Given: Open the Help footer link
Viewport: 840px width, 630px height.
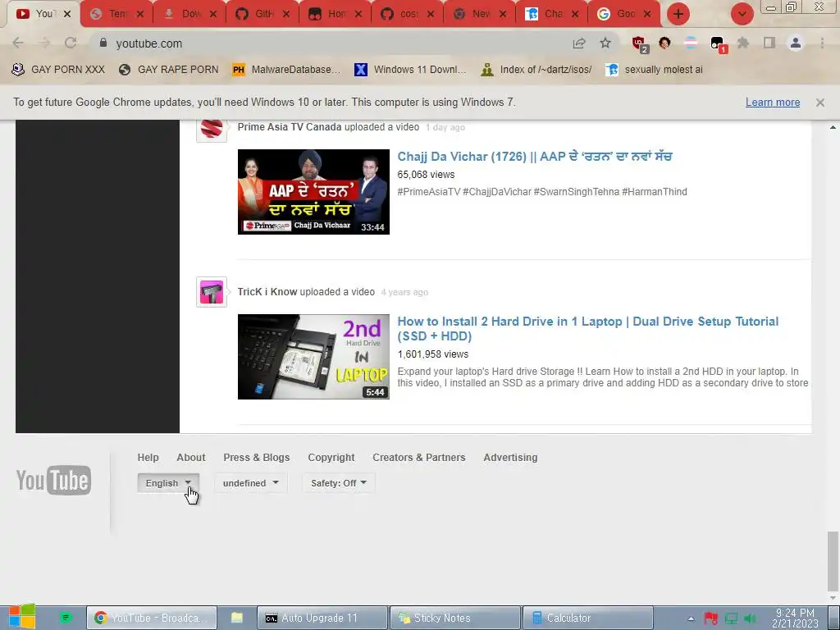Looking at the screenshot, I should tap(148, 458).
